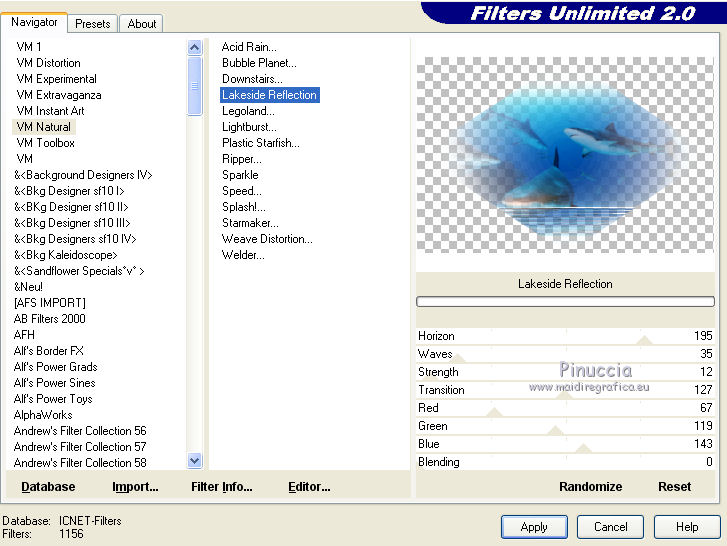Select Andrew's Filter Collection 56
Viewport: 727px width, 546px height.
click(x=80, y=431)
